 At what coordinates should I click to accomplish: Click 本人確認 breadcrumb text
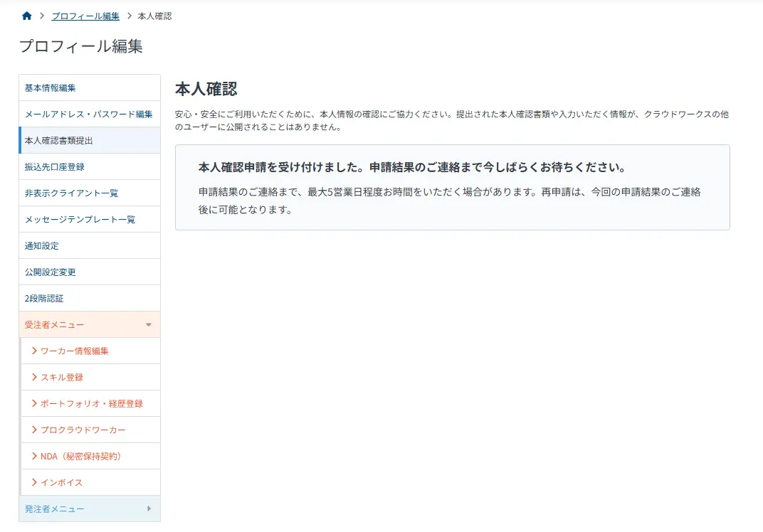click(154, 16)
